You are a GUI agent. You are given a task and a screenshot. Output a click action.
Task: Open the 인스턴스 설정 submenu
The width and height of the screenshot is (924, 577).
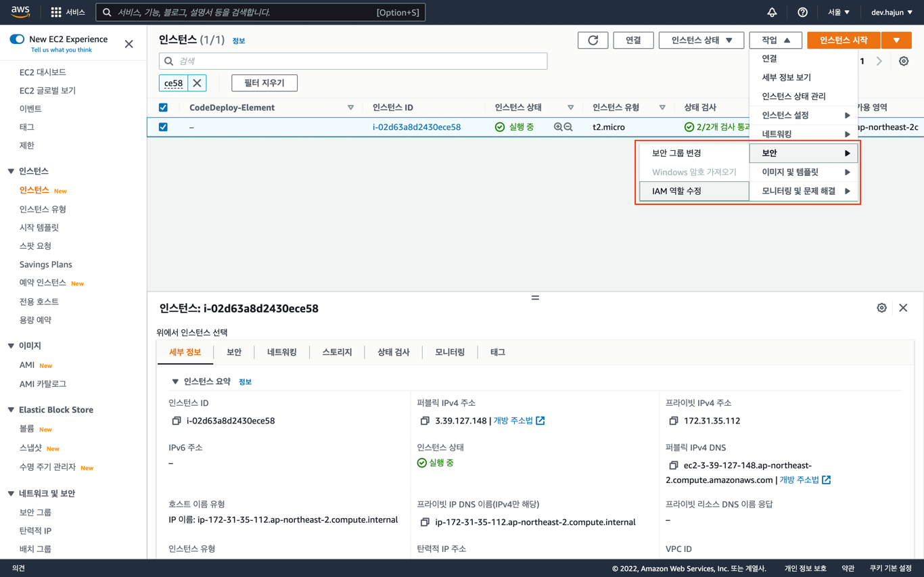click(x=804, y=115)
